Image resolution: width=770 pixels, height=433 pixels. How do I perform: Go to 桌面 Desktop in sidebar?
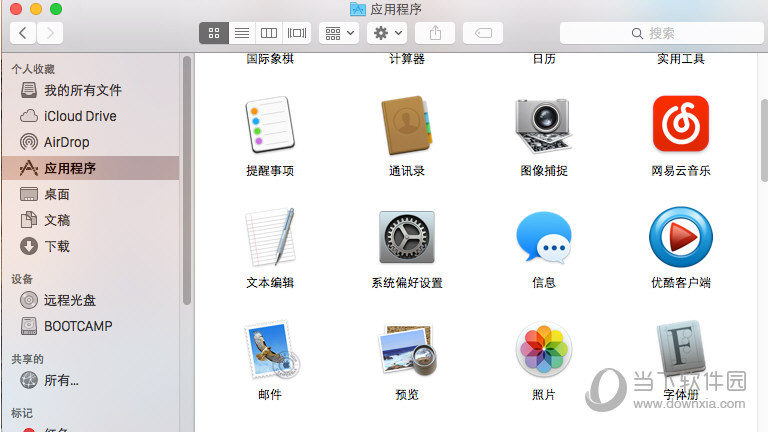click(91, 194)
